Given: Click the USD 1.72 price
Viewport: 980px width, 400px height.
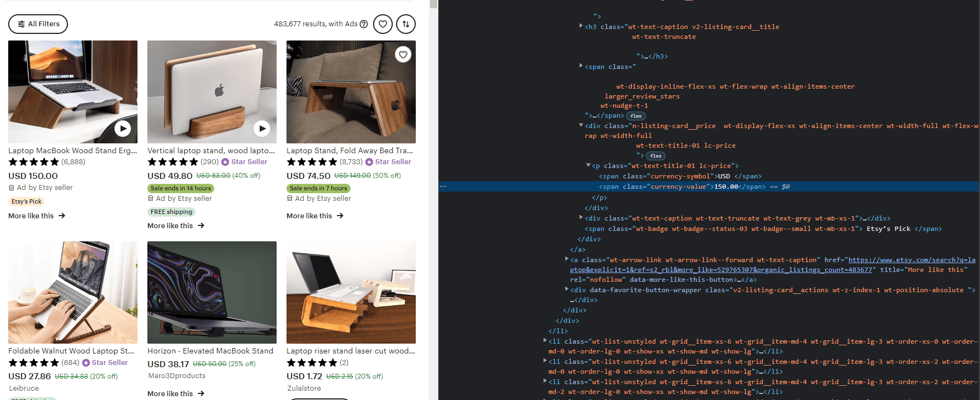Looking at the screenshot, I should (x=304, y=376).
